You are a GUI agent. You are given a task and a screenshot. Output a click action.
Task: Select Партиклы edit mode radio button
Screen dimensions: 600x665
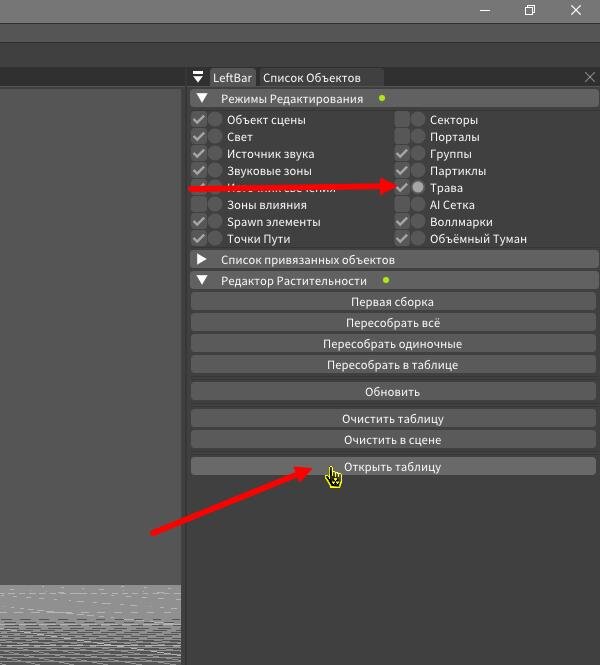click(x=418, y=170)
